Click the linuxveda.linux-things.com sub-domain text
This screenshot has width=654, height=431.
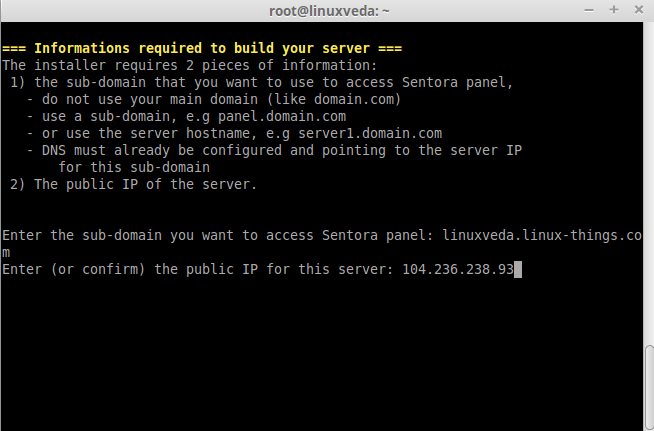pyautogui.click(x=542, y=235)
